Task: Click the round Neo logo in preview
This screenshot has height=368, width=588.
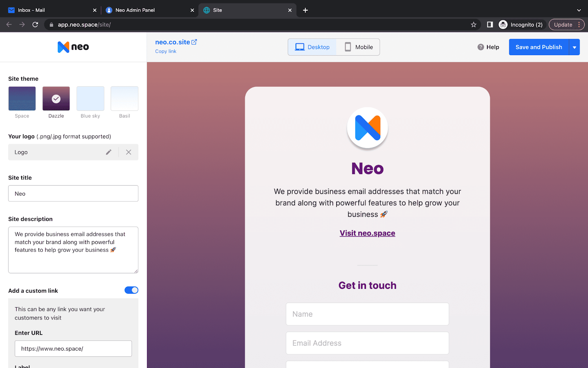Action: coord(367,128)
